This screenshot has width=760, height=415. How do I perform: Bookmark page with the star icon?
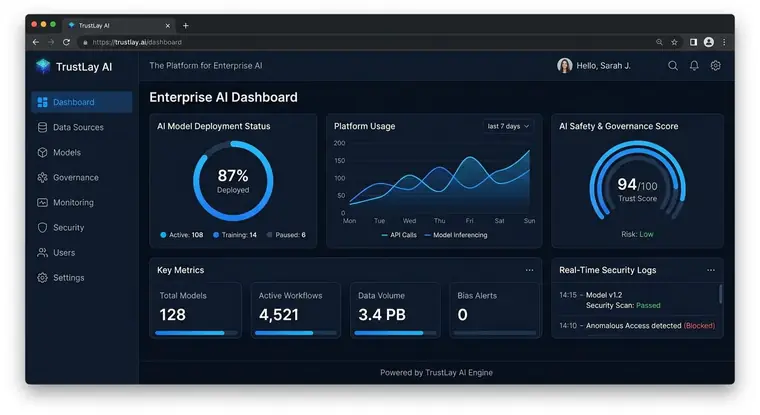point(674,42)
